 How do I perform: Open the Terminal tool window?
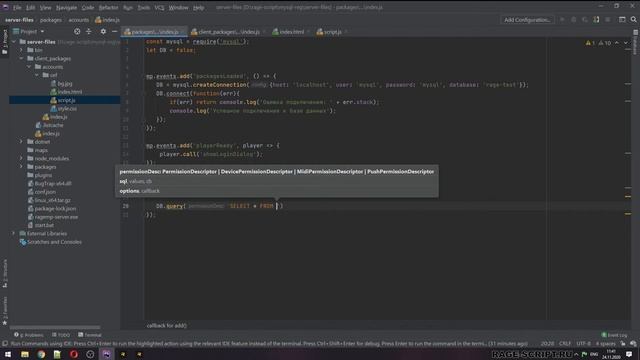tap(90, 335)
